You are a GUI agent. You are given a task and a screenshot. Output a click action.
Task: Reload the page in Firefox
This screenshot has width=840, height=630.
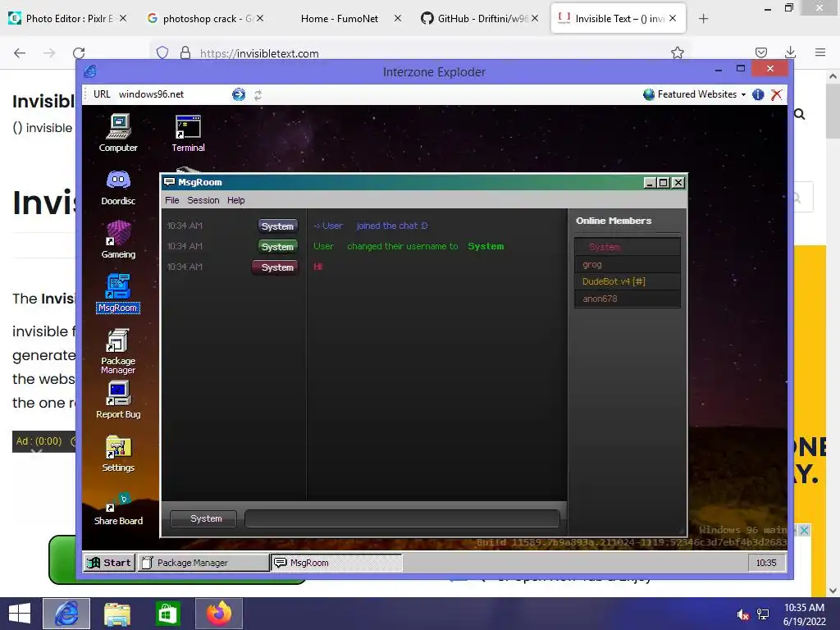point(79,52)
